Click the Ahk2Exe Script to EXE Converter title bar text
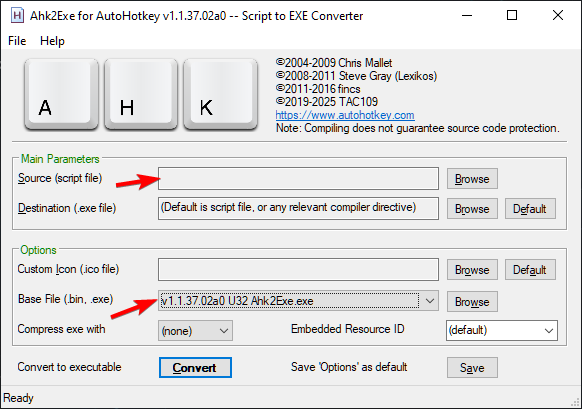 [196, 16]
